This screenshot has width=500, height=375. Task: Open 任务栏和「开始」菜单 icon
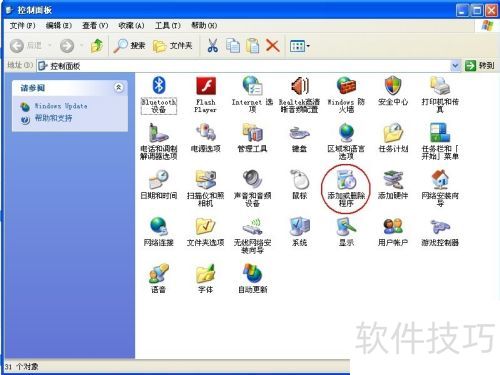pos(440,142)
